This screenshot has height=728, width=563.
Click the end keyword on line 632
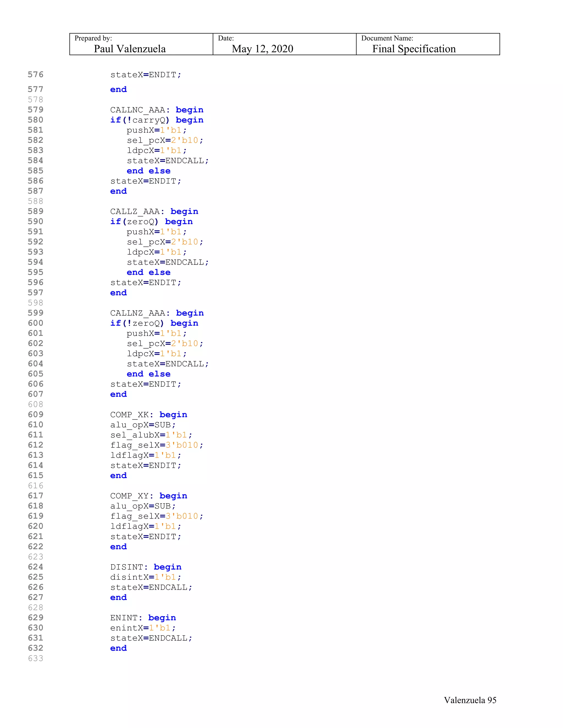click(118, 648)
